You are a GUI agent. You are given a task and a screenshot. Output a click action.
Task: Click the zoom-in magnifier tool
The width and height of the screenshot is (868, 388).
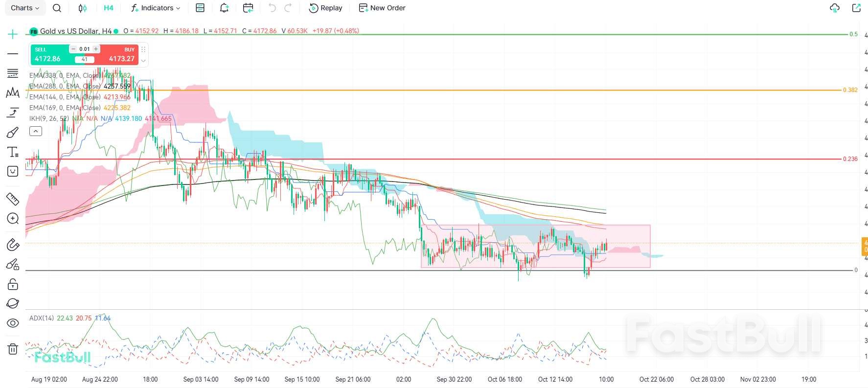point(13,218)
